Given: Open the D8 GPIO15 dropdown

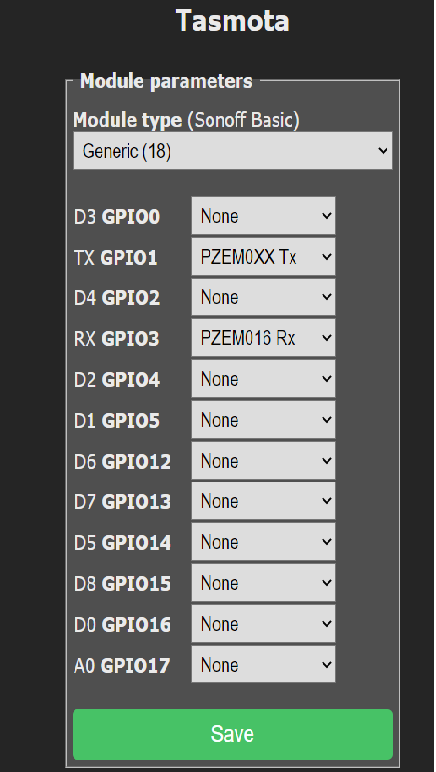Looking at the screenshot, I should (x=263, y=583).
